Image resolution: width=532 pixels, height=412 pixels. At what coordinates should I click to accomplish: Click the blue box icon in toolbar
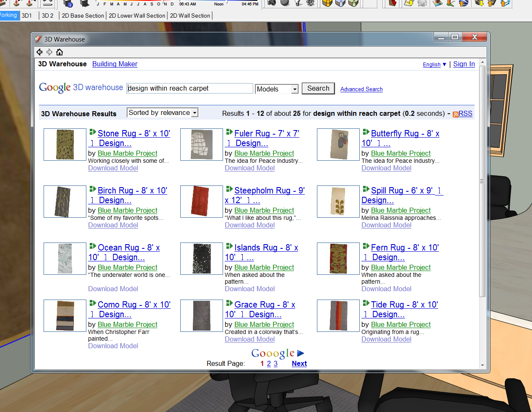pos(340,3)
